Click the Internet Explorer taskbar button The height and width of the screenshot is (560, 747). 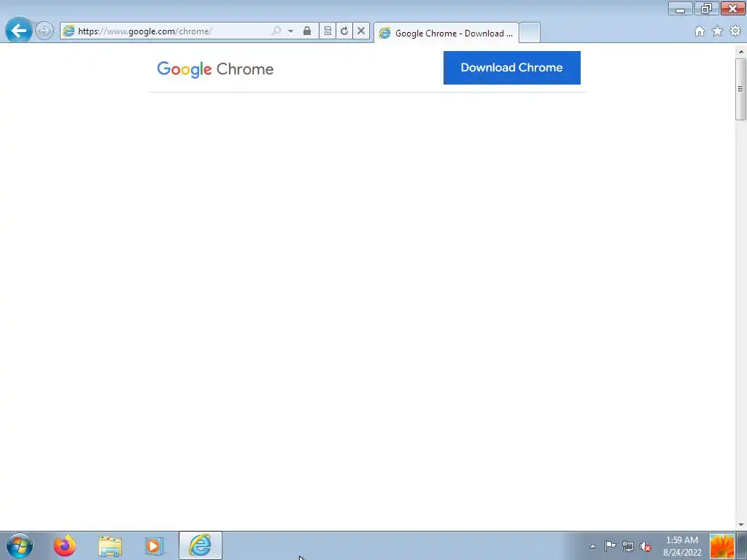pos(201,545)
